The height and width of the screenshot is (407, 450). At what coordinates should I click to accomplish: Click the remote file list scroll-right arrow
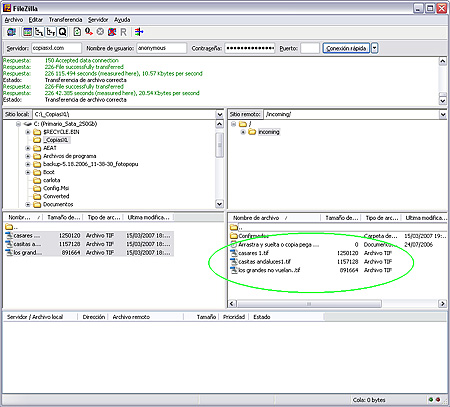442,304
